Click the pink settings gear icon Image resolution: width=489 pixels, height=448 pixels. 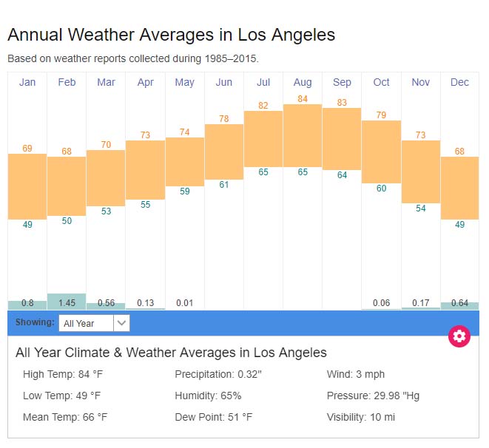point(459,336)
